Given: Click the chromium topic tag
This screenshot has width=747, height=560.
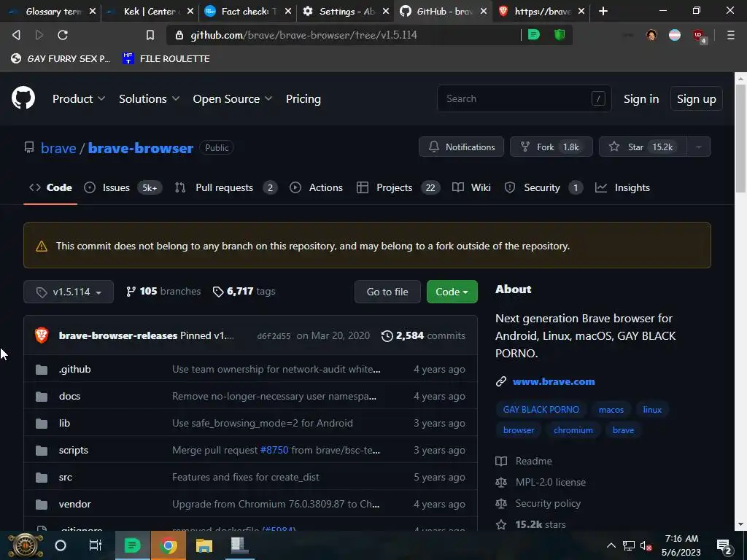Looking at the screenshot, I should [573, 430].
